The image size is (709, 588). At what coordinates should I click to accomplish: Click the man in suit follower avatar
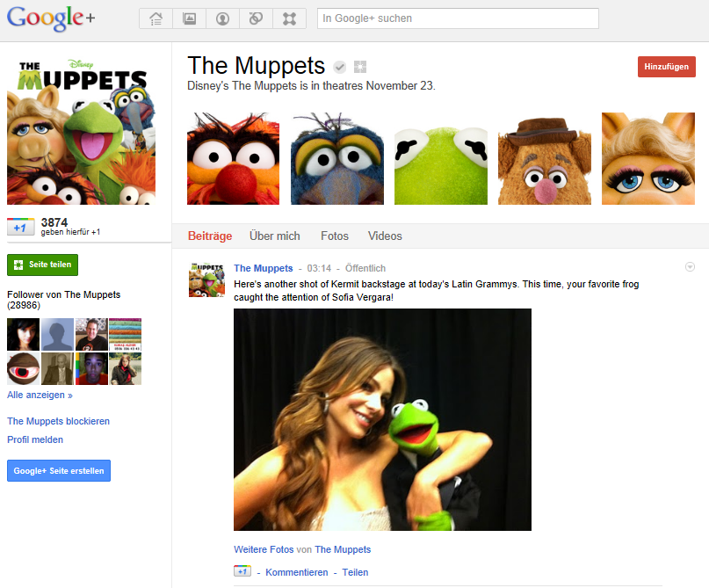(57, 368)
